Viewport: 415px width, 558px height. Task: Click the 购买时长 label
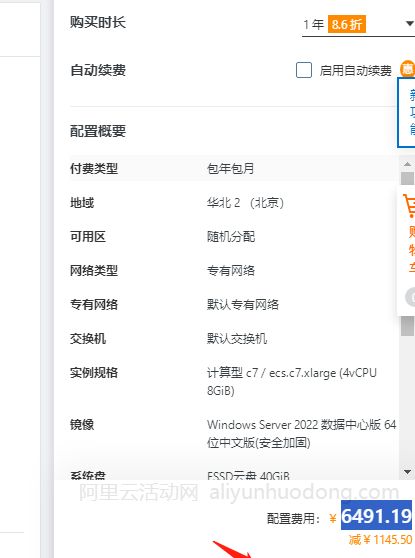(98, 22)
